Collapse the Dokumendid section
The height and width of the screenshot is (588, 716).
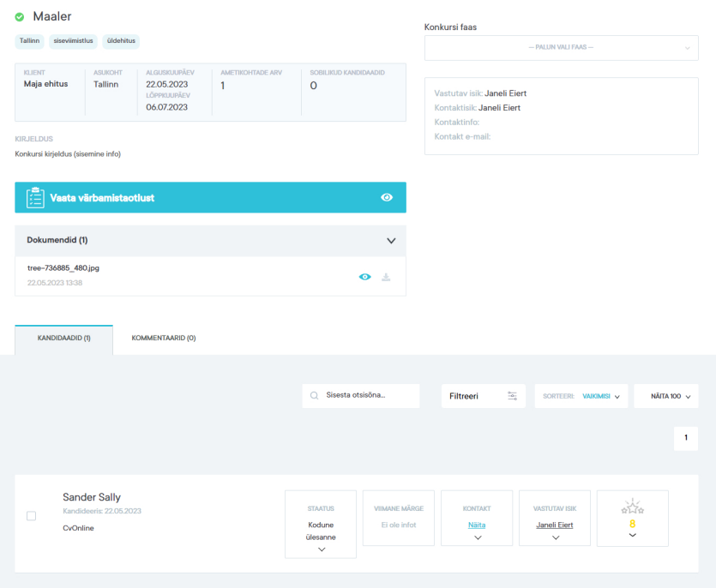click(x=391, y=241)
